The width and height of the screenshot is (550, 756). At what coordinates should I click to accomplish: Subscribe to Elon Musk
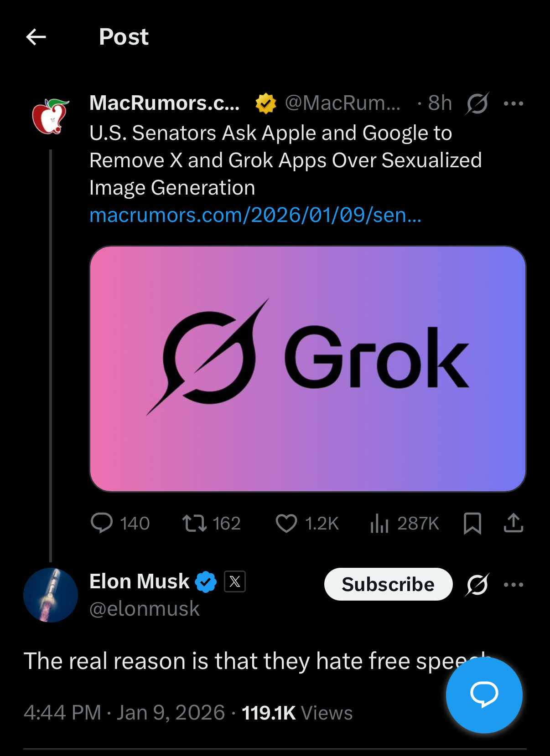(x=388, y=584)
